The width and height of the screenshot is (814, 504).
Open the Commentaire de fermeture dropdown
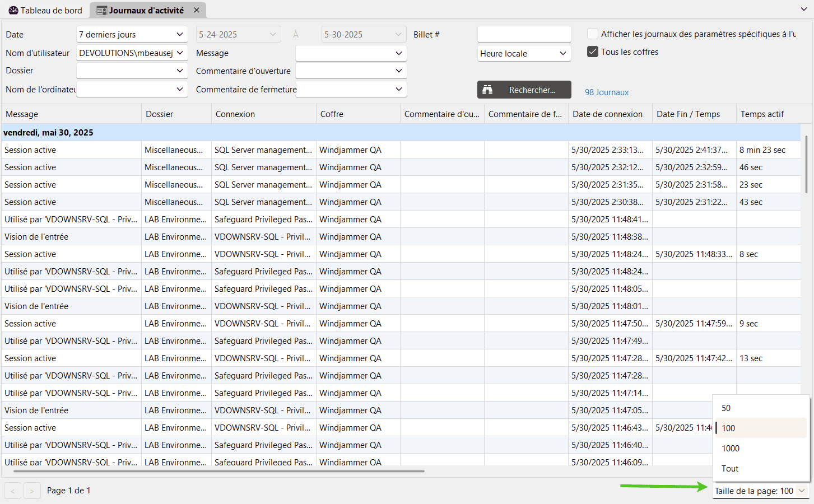pos(398,89)
